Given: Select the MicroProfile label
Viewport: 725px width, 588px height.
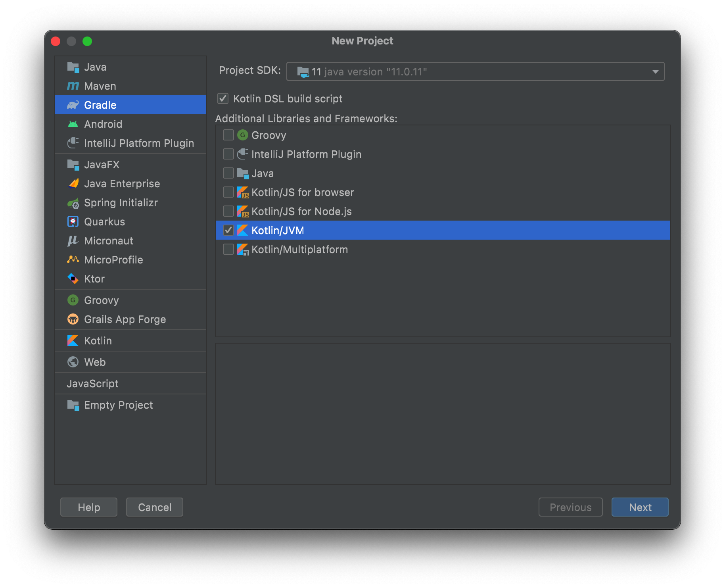Looking at the screenshot, I should click(114, 259).
